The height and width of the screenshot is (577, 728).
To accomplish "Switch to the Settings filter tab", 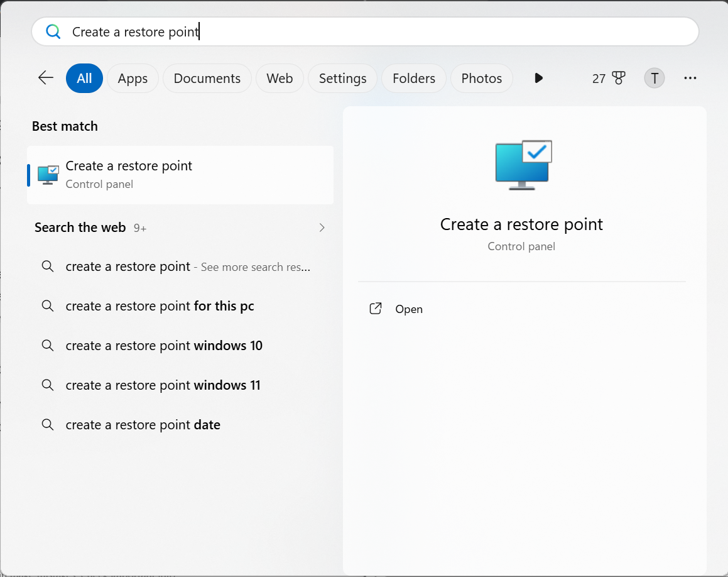I will pyautogui.click(x=342, y=78).
